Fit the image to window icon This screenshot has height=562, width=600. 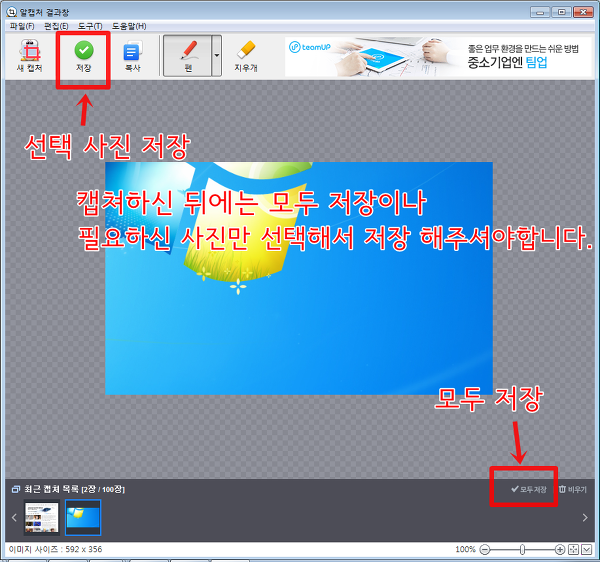tap(573, 550)
